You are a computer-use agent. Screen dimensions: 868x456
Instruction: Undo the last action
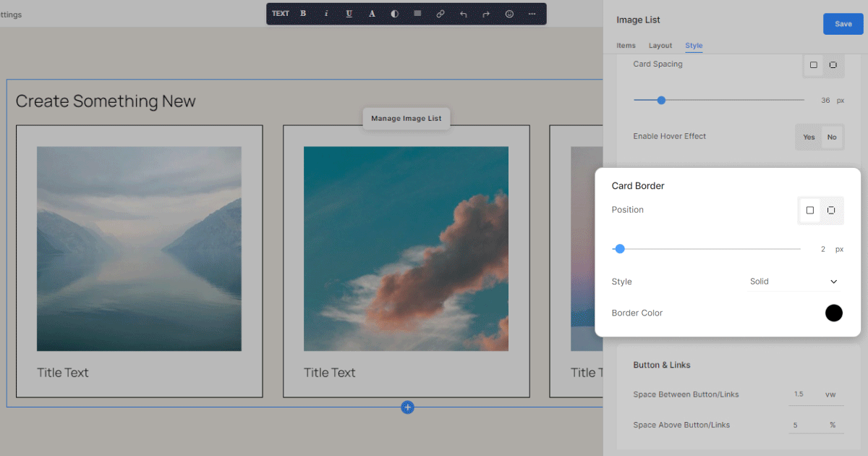464,14
